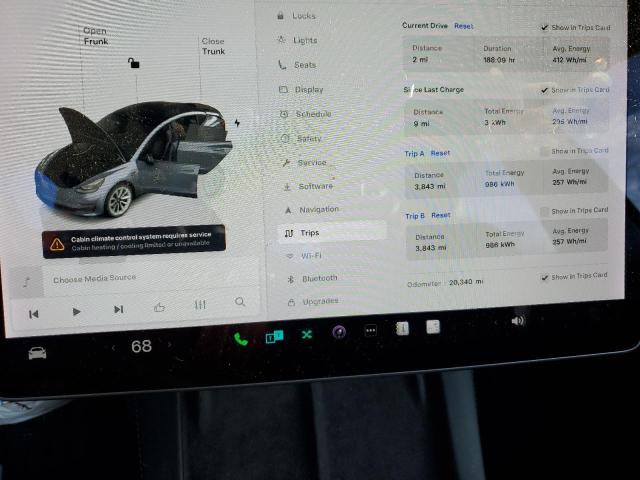Tap the volume speaker icon
640x480 pixels.
pos(518,321)
